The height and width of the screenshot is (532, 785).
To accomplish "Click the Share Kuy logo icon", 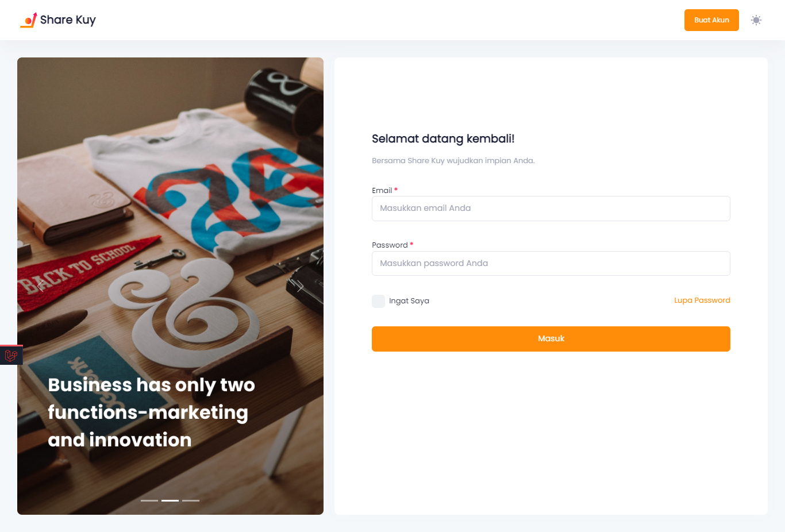I will click(29, 20).
